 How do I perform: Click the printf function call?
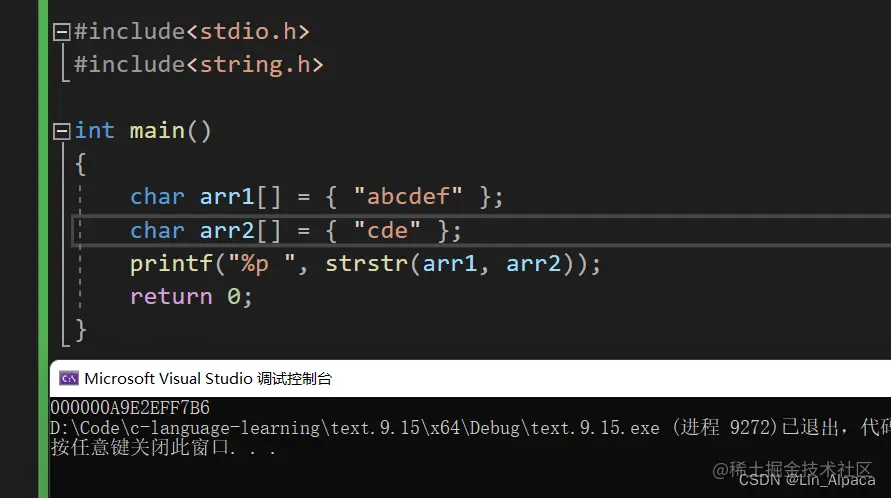click(x=171, y=264)
